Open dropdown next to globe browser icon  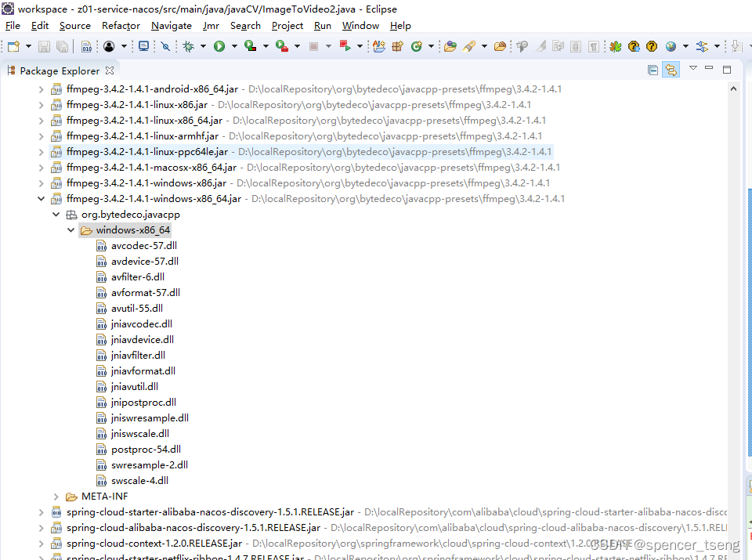685,46
